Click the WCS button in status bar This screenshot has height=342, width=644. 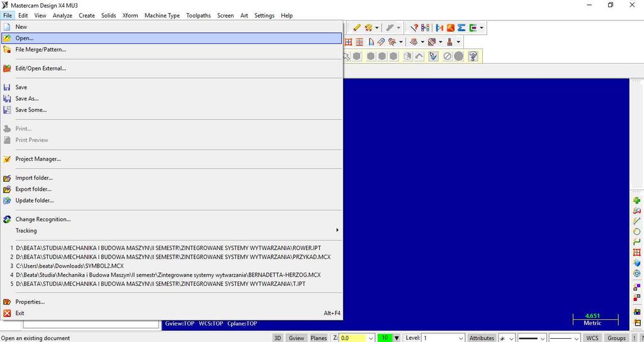tap(592, 338)
